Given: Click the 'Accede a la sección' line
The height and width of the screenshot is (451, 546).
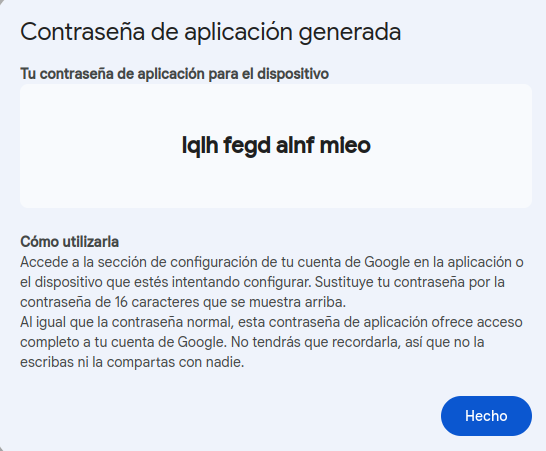Looking at the screenshot, I should 272,263.
